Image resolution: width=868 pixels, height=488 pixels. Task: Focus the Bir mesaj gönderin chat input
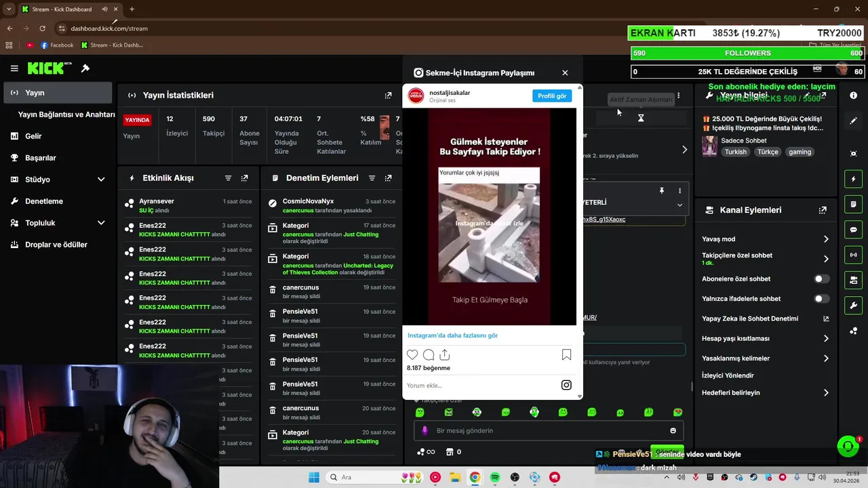pos(549,430)
